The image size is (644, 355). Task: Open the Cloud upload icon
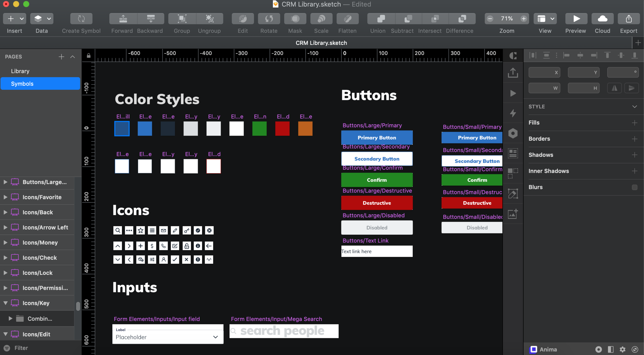(x=603, y=19)
